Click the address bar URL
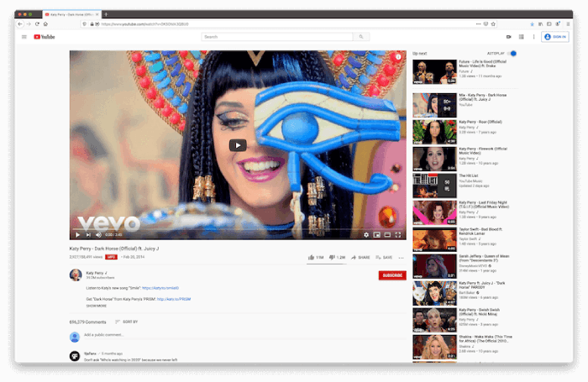The height and width of the screenshot is (382, 588). coord(144,24)
